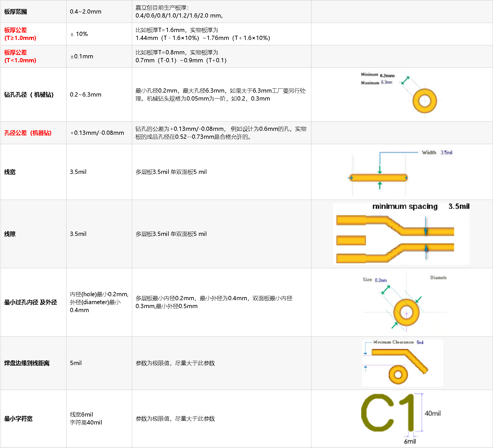Click the minimum spacing 3.5mil diagram

click(x=402, y=234)
